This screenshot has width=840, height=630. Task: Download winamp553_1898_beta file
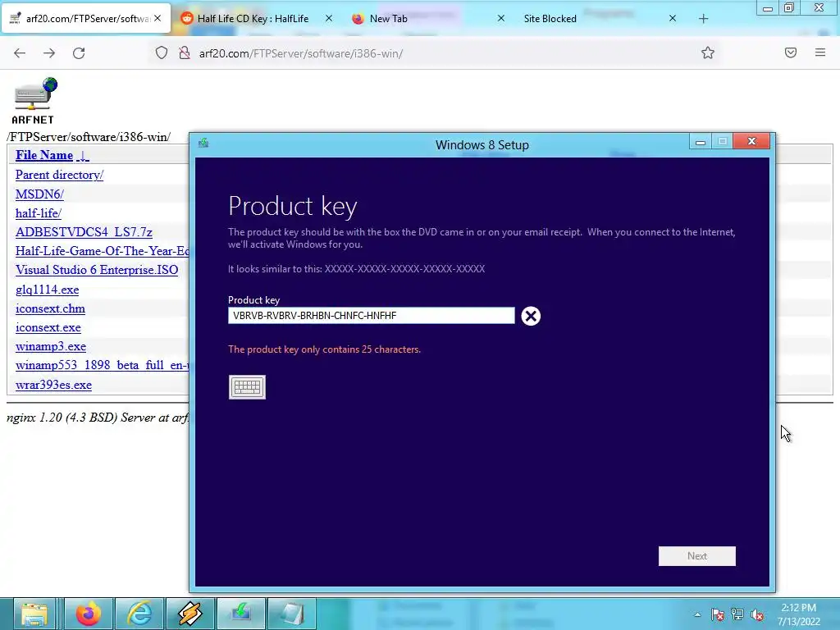(103, 365)
